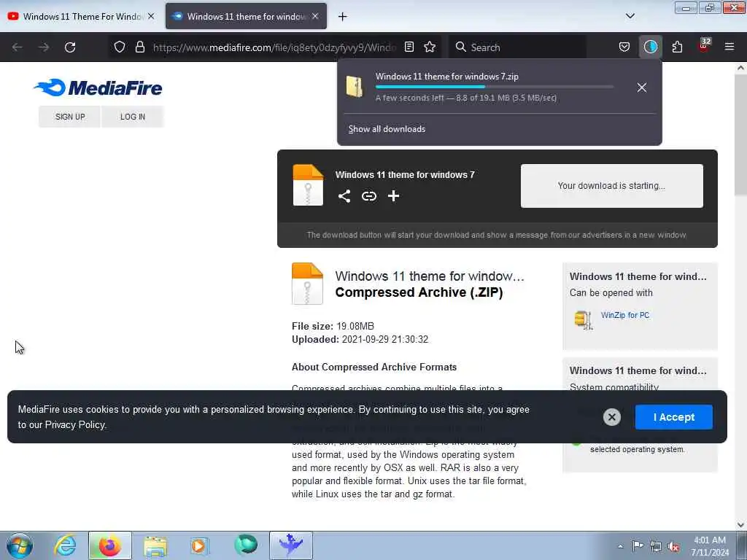
Task: Click the page vertical scrollbar thumb
Action: [x=740, y=135]
